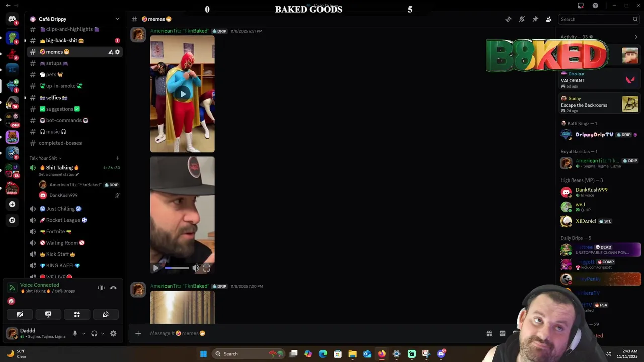
Task: Open voice connection signal details icon
Action: pyautogui.click(x=12, y=288)
